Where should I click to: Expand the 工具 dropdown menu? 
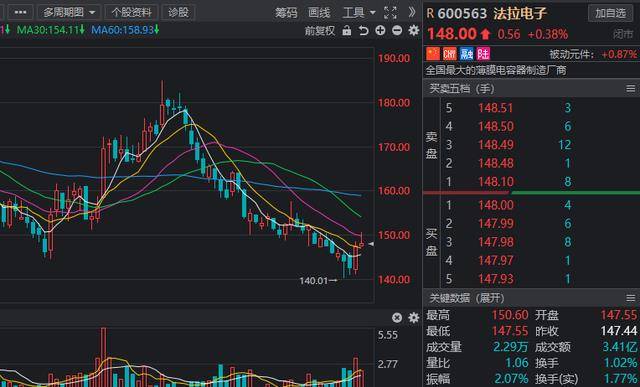click(359, 13)
